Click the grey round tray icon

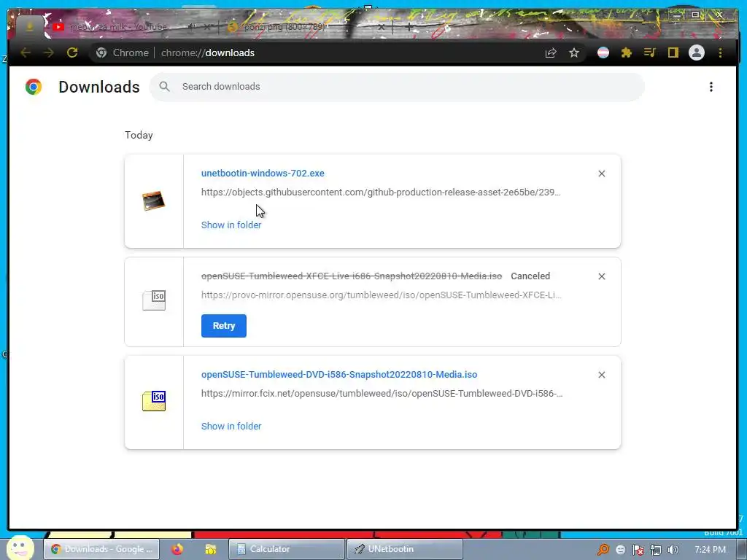point(620,550)
